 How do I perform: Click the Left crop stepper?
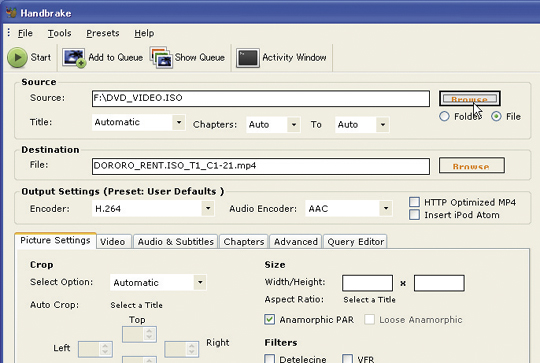(95, 349)
